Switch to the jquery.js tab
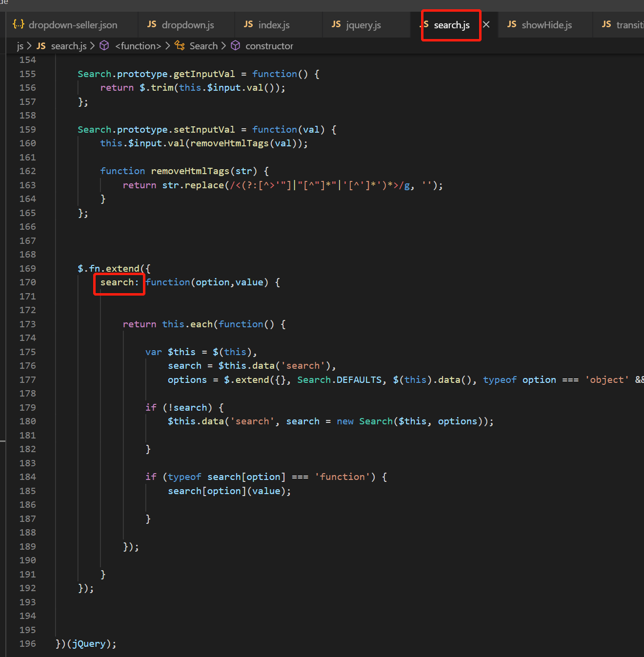644x657 pixels. [x=363, y=25]
